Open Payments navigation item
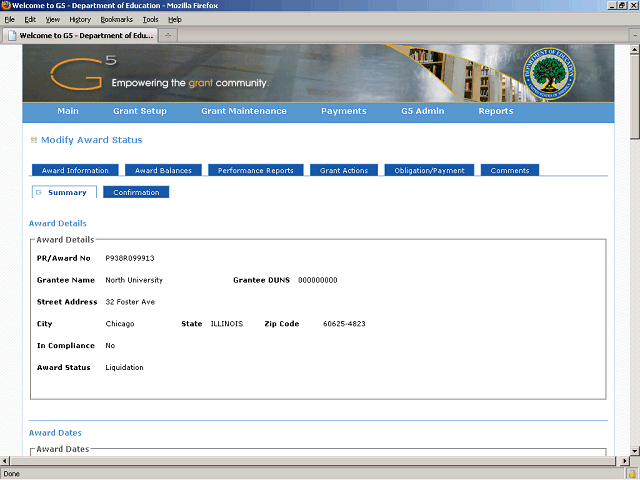Screen dimensions: 640x480 (344, 111)
